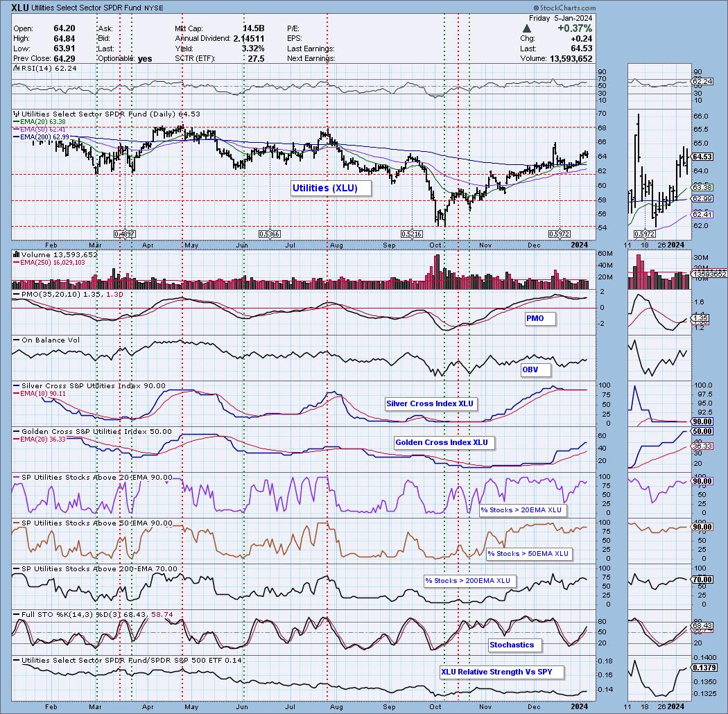The image size is (728, 714).
Task: Click the Mkt Cap 14.5B value
Action: tap(254, 28)
